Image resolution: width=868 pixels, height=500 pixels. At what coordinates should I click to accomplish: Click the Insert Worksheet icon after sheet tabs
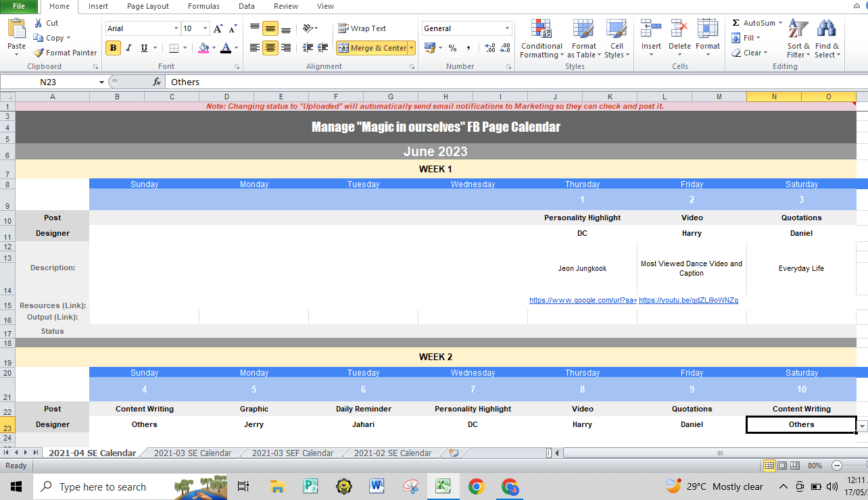pyautogui.click(x=454, y=453)
